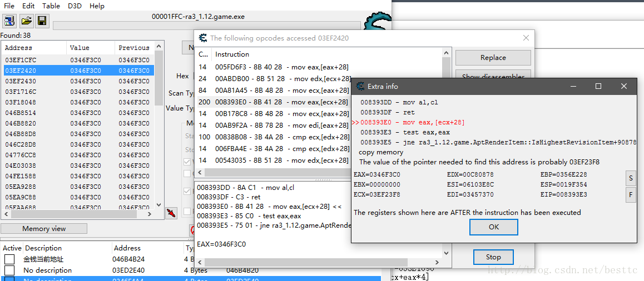Click highlighted line 008393E0 in Extra info

pos(413,122)
